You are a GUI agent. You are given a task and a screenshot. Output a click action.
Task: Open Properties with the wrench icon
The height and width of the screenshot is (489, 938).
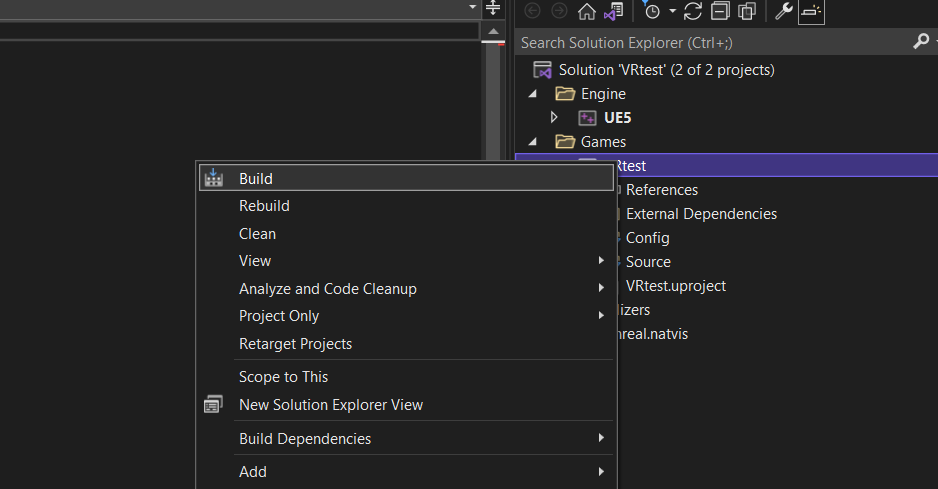(784, 11)
